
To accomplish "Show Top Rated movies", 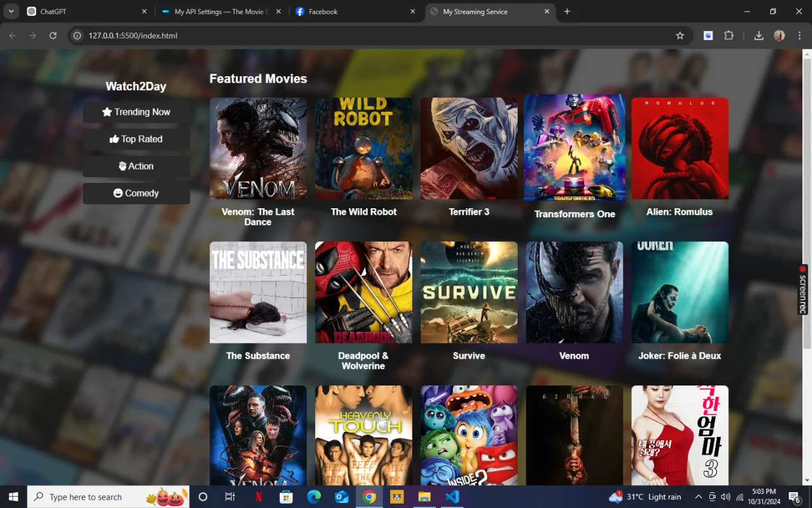I will pos(136,139).
